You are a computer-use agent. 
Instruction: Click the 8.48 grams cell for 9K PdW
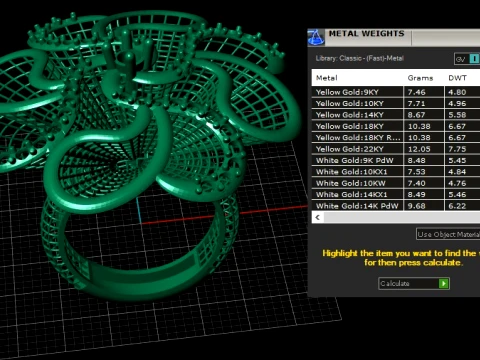423,160
